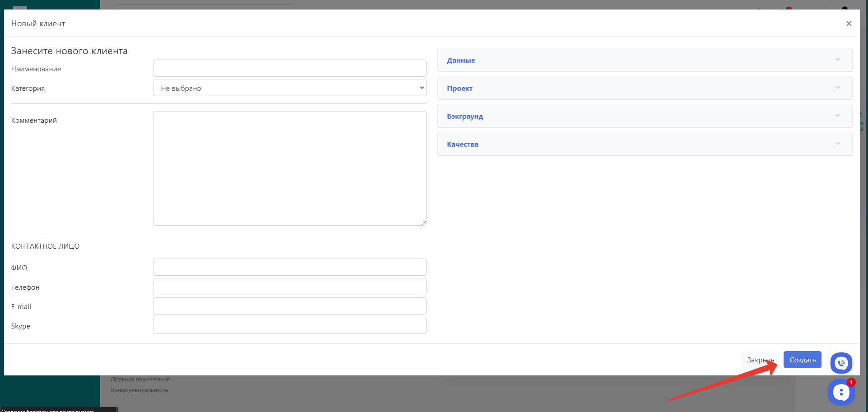Click the Закрыть button
868x412 pixels.
pos(760,360)
